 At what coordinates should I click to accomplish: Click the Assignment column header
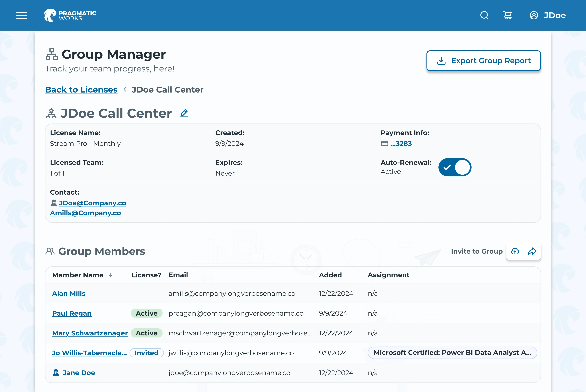coord(388,275)
